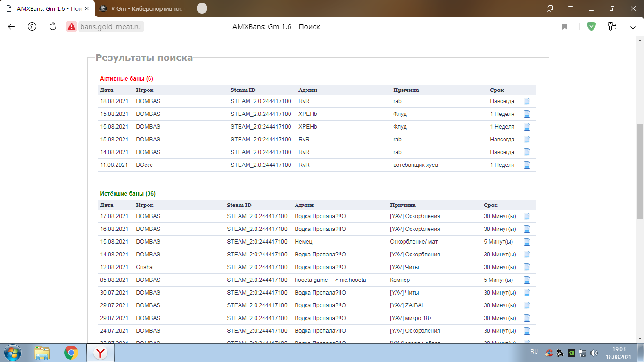Open a new tab with plus button
Image resolution: width=644 pixels, height=362 pixels.
tap(202, 8)
